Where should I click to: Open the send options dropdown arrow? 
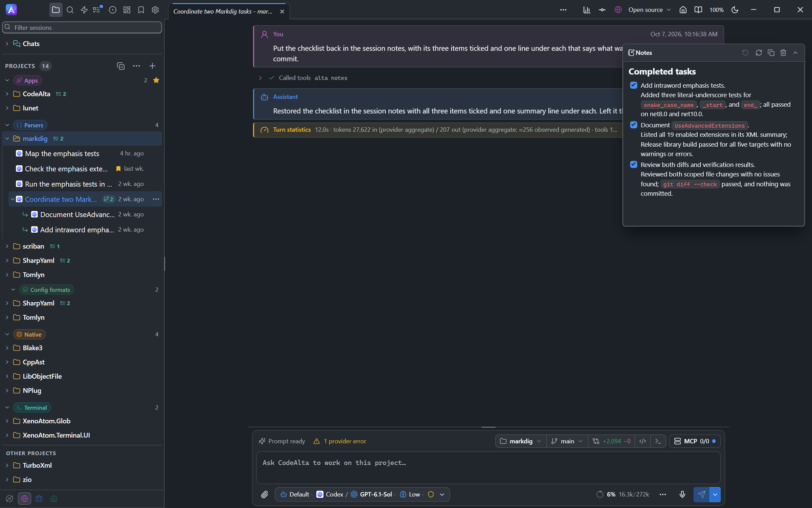coord(715,494)
